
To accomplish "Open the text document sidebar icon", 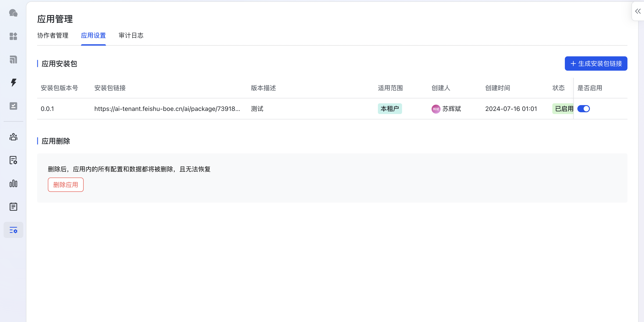I will point(13,207).
